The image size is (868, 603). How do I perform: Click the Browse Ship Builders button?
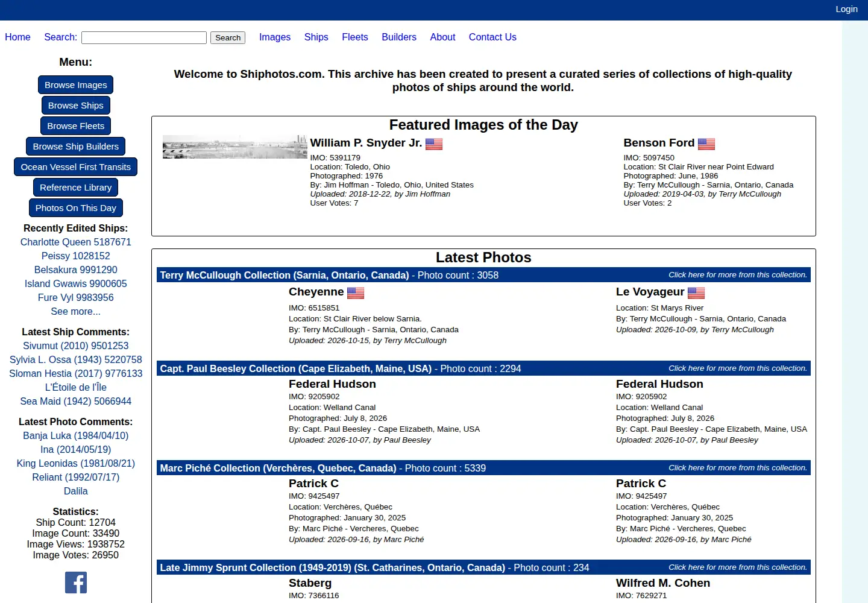76,147
